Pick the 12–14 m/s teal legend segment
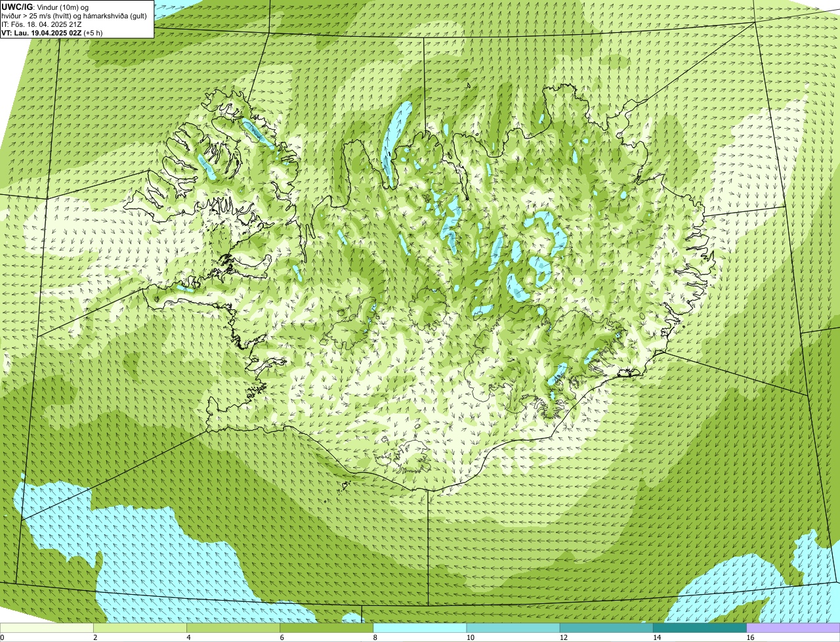Viewport: 840px width, 642px height. 606,628
